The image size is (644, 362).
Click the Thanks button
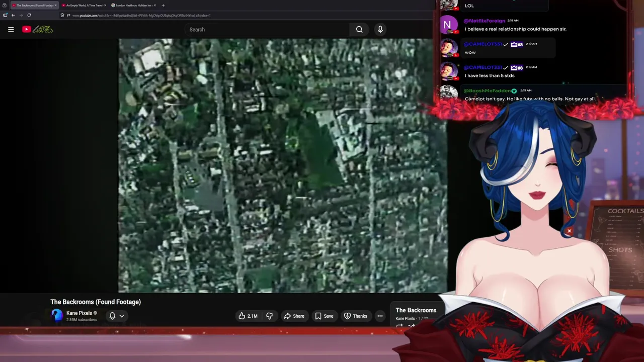click(x=355, y=316)
